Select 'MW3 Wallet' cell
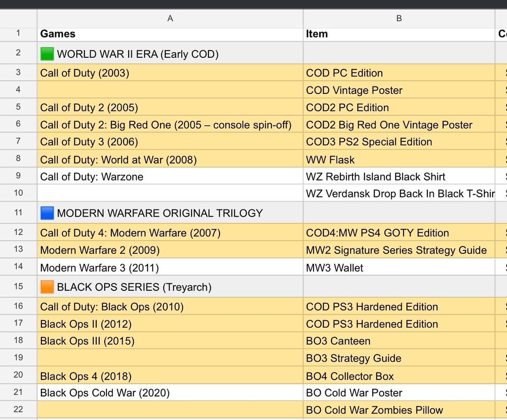The image size is (507, 420). (x=399, y=267)
